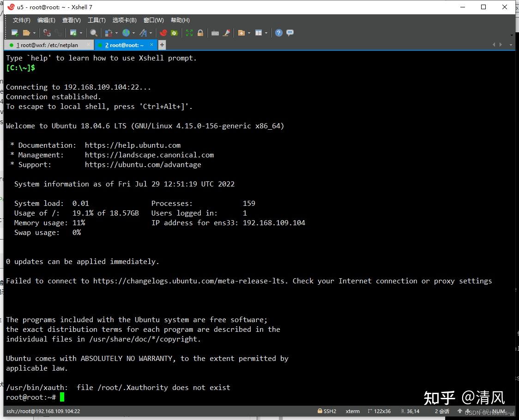Click the https://landscape.canonical.com link text

[149, 155]
